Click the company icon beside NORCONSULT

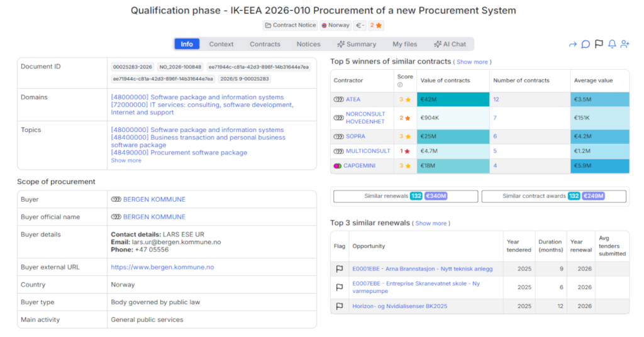[x=338, y=118]
